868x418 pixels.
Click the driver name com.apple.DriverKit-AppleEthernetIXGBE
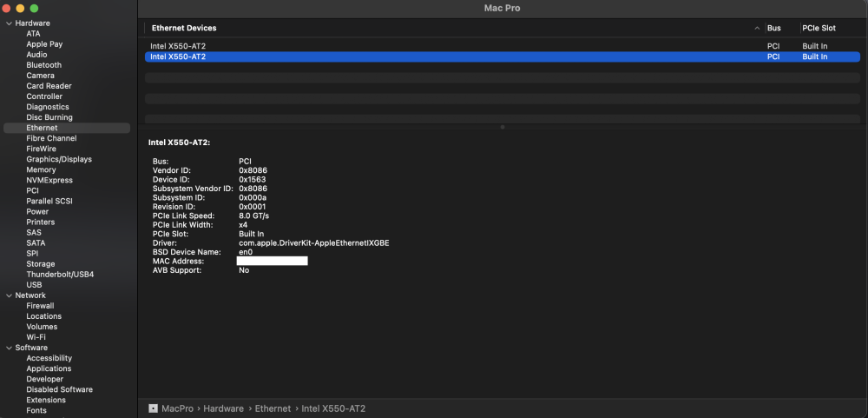[x=314, y=243]
